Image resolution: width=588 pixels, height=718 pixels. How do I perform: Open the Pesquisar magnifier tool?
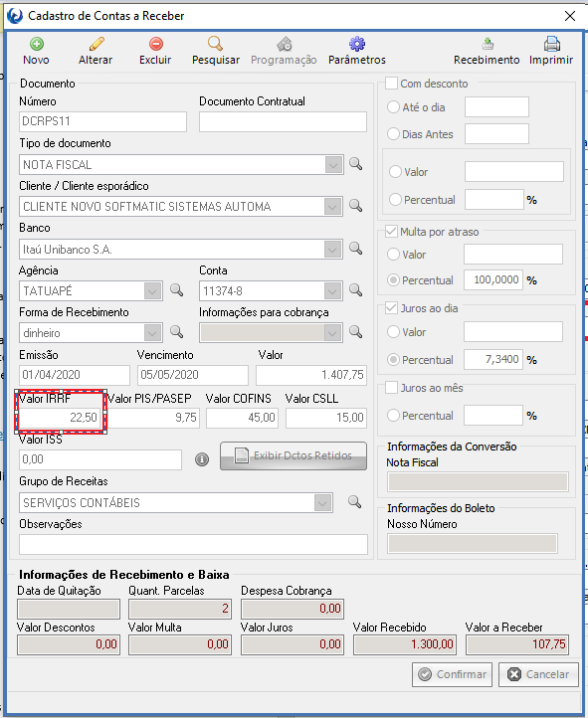[215, 44]
